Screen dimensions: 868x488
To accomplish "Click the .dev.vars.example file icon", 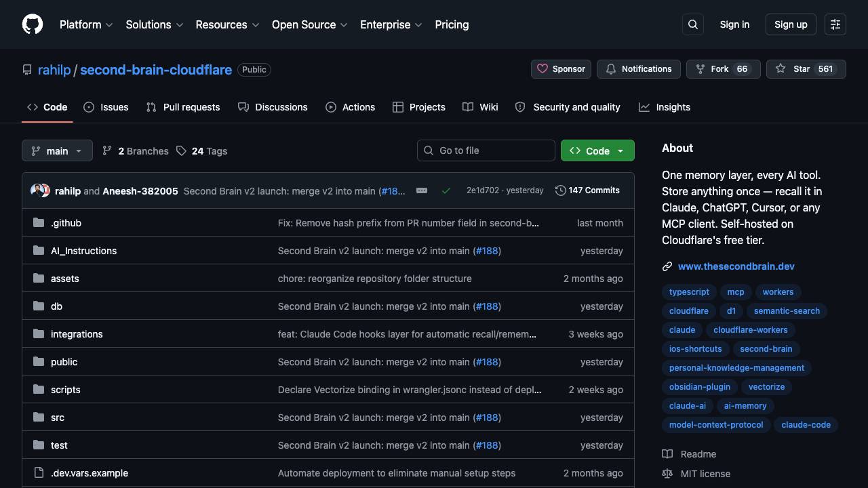I will pos(39,473).
